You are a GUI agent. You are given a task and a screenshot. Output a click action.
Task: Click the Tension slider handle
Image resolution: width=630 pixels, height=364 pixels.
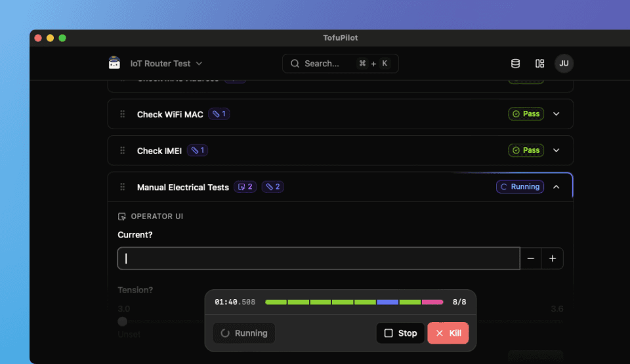pos(123,321)
